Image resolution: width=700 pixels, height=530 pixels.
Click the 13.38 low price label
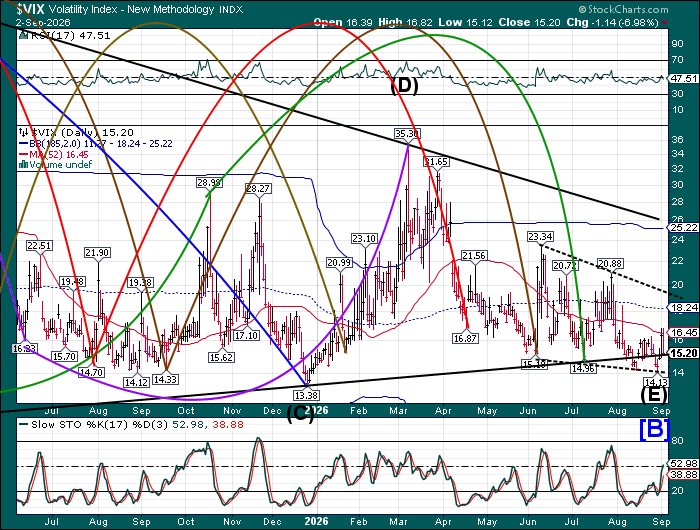point(306,395)
